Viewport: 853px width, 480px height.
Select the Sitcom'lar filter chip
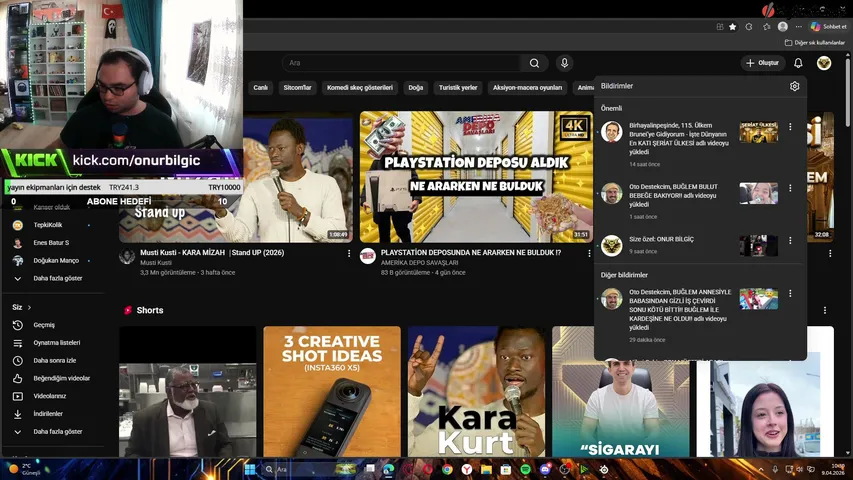click(298, 88)
